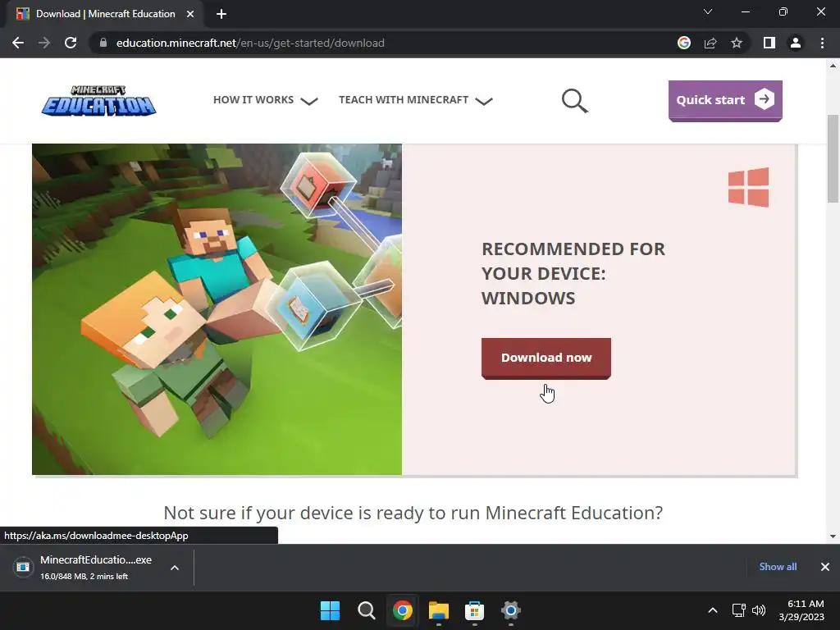Click the share page icon

tap(710, 43)
